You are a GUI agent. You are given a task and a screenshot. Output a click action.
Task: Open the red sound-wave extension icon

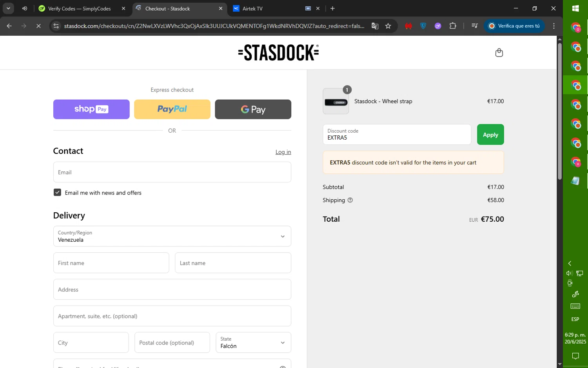(x=408, y=26)
